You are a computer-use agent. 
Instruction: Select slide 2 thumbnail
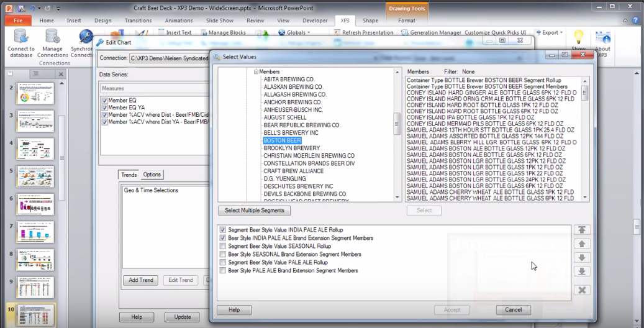[x=35, y=93]
